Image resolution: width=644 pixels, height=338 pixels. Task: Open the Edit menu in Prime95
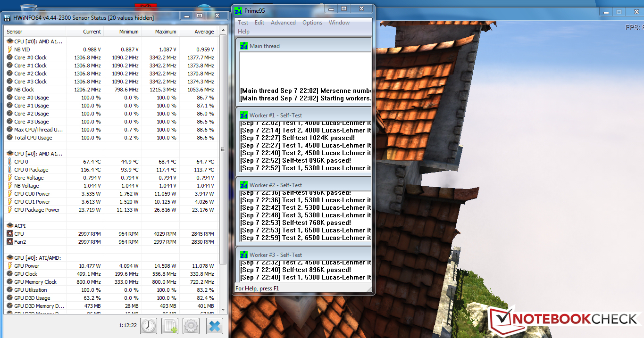coord(259,23)
